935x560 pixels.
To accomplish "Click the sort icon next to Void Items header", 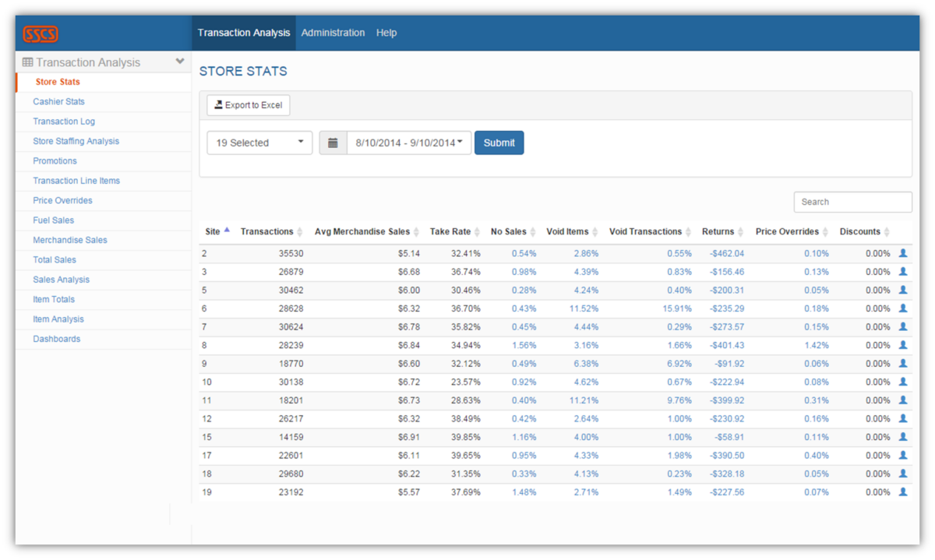I will pos(595,231).
